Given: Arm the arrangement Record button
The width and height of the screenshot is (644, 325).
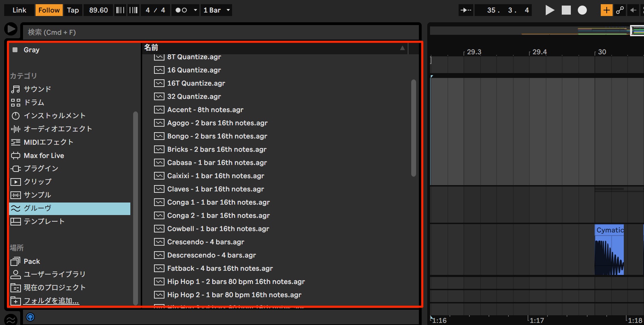Looking at the screenshot, I should tap(582, 10).
